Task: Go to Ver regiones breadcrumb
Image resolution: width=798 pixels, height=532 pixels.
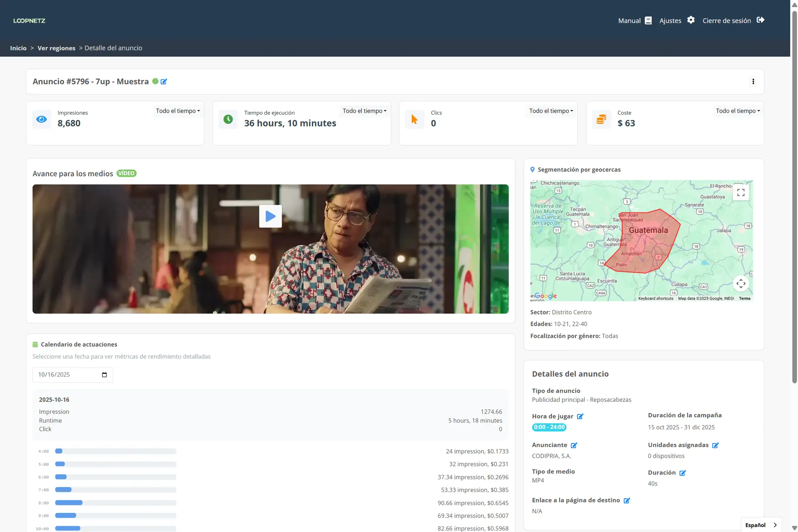Action: [57, 48]
